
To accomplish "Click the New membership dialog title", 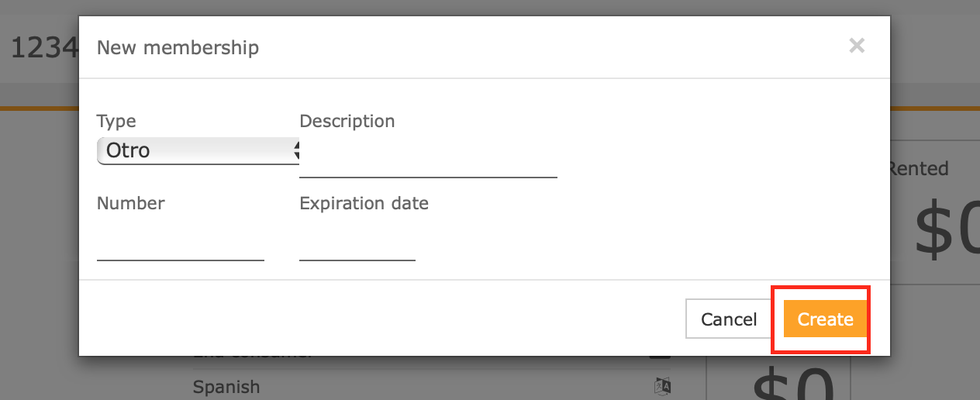I will (178, 47).
